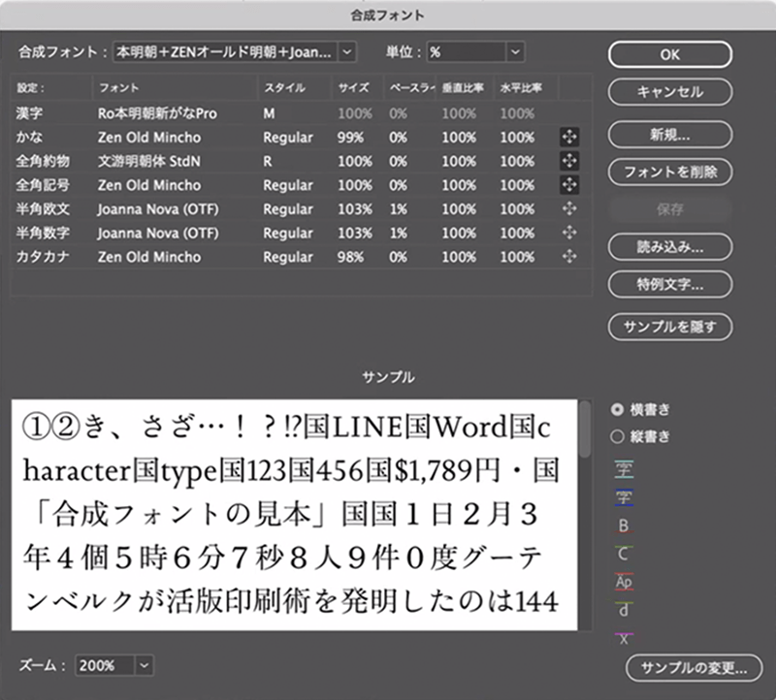Click the crosshair icon on the 全角記号 row
The height and width of the screenshot is (700, 776).
(569, 183)
